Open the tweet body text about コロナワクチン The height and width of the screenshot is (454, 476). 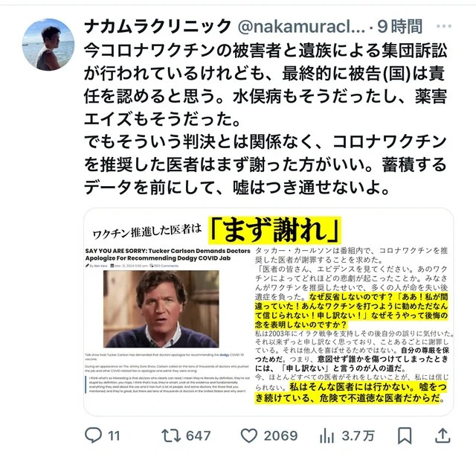(x=266, y=119)
